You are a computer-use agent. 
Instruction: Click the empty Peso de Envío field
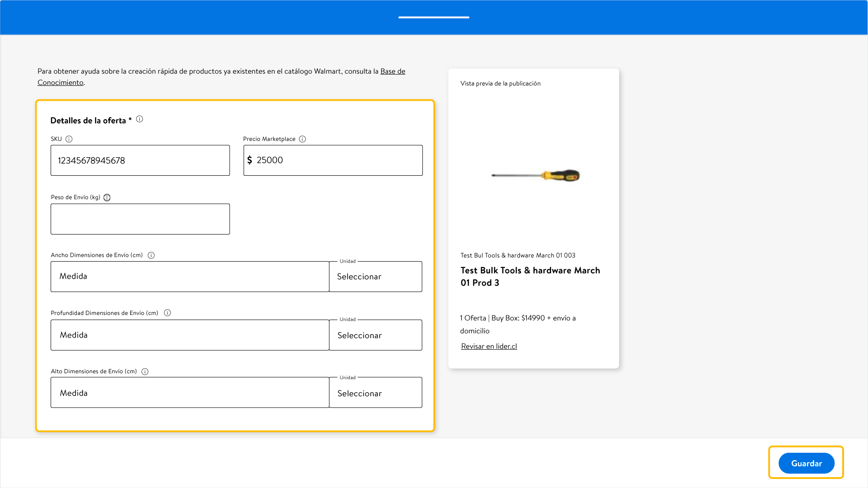(140, 219)
